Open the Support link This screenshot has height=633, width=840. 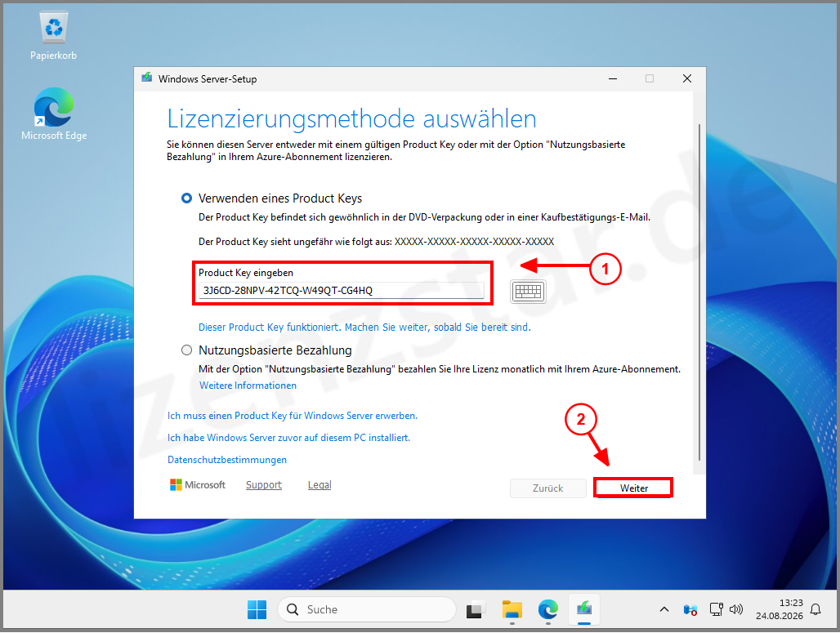pos(264,484)
